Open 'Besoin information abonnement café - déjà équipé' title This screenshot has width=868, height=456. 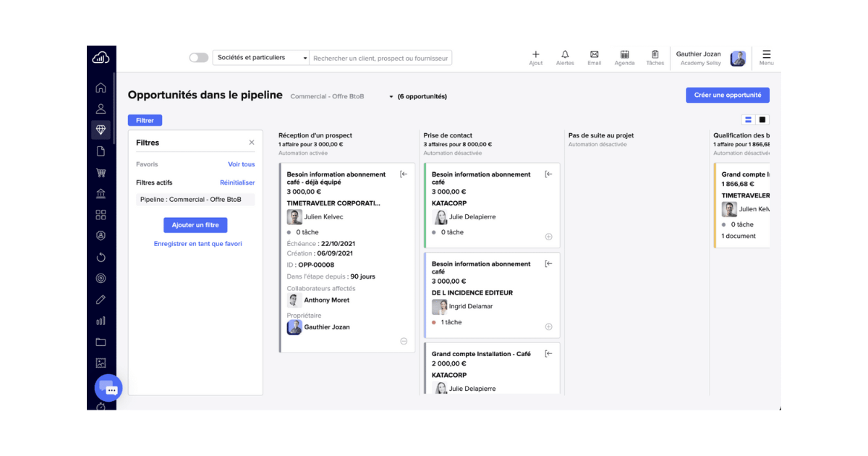pos(336,178)
